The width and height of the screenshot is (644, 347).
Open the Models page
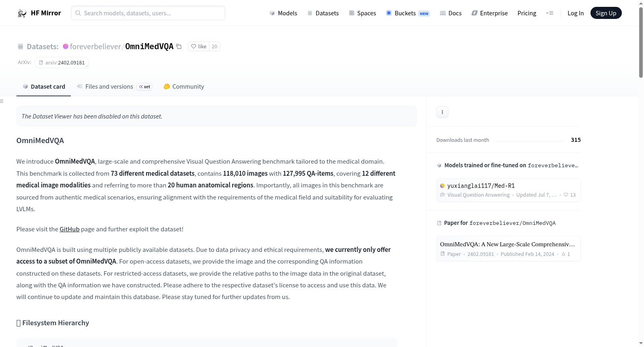[x=283, y=13]
